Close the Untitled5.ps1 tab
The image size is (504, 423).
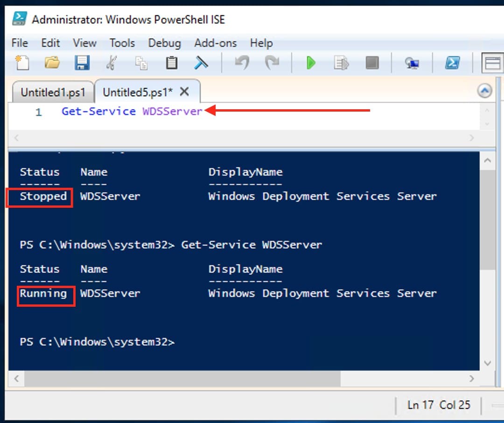point(184,92)
